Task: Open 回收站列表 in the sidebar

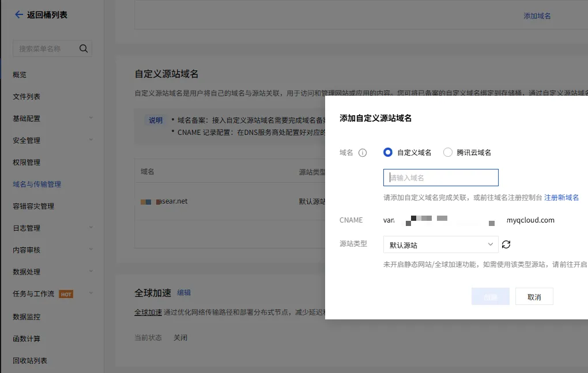Action: 30,360
